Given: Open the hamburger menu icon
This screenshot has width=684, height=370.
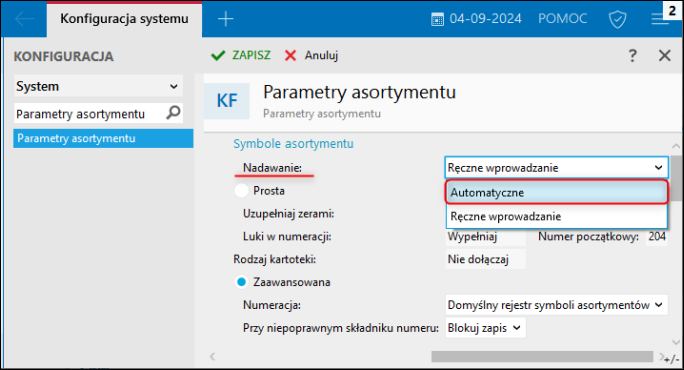Looking at the screenshot, I should click(660, 19).
